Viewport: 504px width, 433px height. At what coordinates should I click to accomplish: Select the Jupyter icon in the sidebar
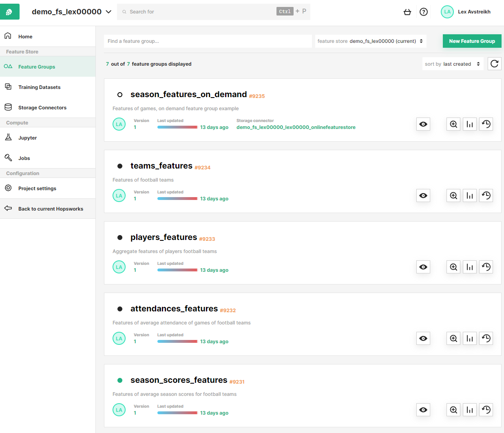[8, 138]
